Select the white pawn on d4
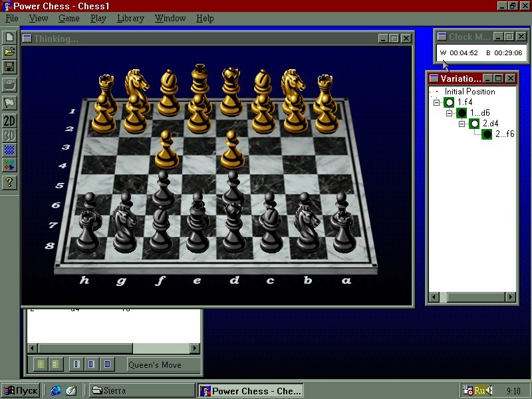This screenshot has height=399, width=532. [x=232, y=150]
